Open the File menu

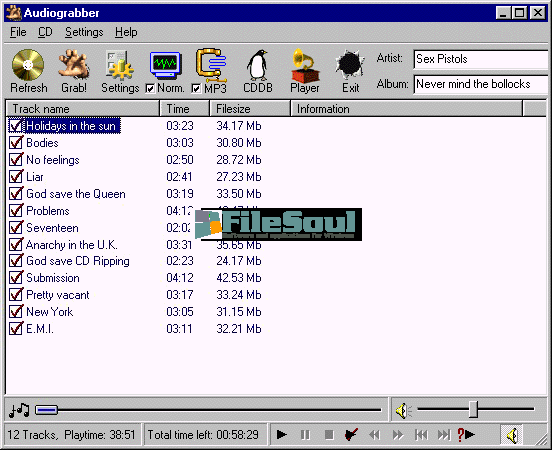click(x=18, y=32)
